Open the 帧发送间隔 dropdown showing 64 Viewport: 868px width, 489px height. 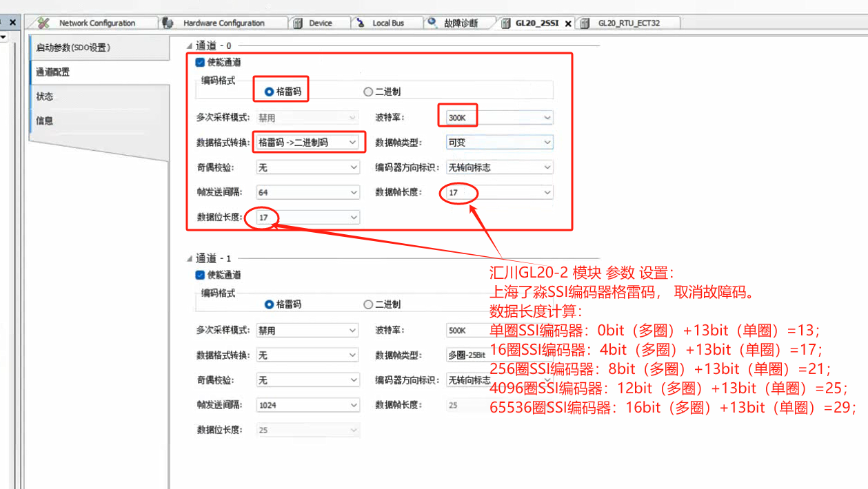[x=352, y=192]
